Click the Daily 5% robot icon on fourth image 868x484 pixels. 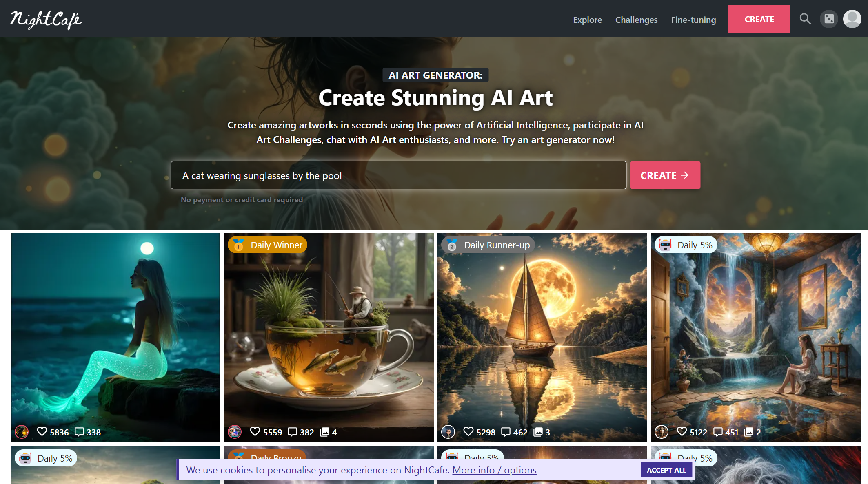pos(665,245)
